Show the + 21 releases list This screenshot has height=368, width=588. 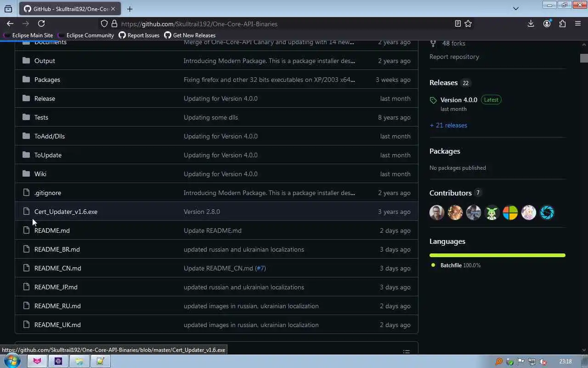(x=448, y=125)
